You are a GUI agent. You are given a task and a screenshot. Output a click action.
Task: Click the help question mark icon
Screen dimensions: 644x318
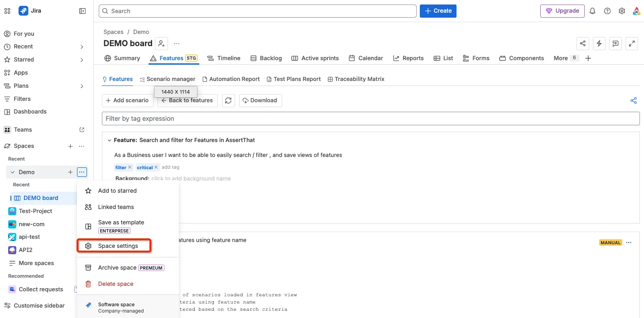pyautogui.click(x=607, y=11)
